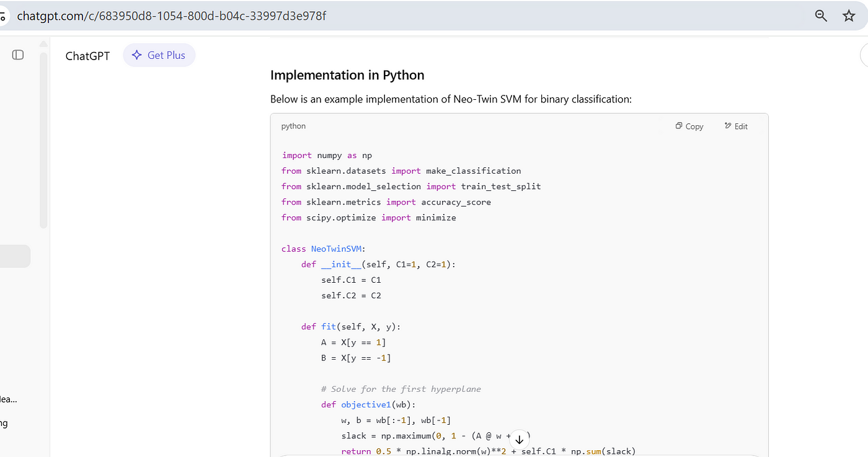Click the "python" language label

pos(293,126)
